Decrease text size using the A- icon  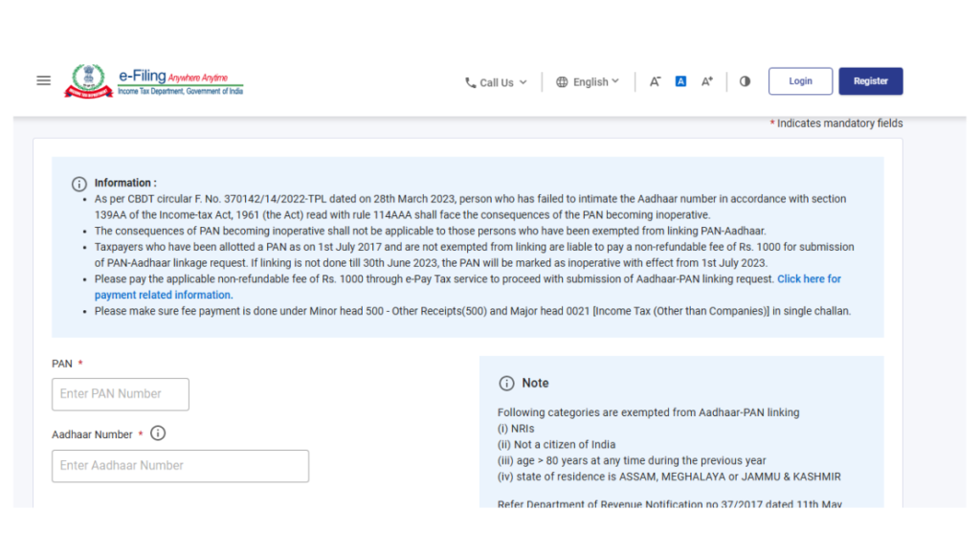point(655,81)
